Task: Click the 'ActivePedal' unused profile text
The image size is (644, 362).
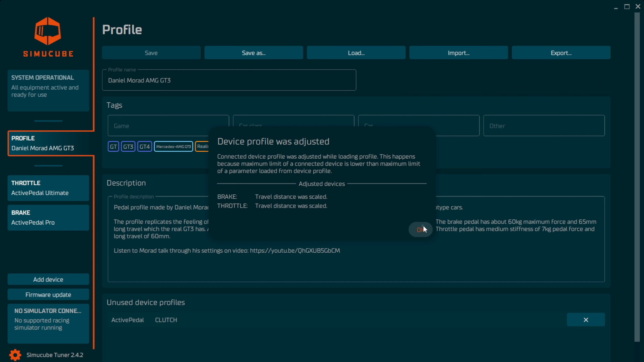Action: pyautogui.click(x=128, y=320)
